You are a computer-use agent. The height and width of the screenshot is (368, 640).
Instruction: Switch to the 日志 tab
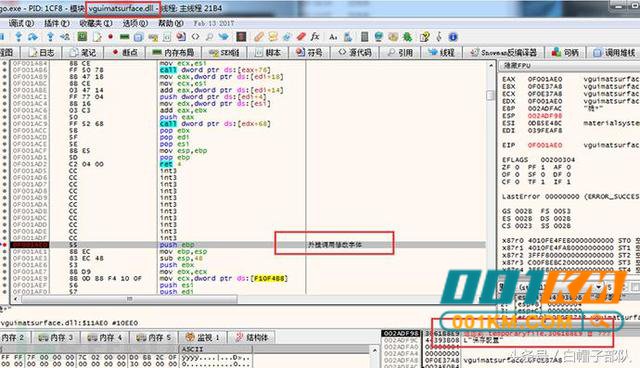click(x=41, y=53)
